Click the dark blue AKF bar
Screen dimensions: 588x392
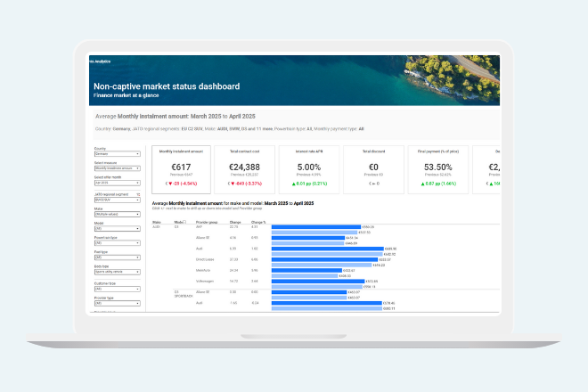click(316, 227)
